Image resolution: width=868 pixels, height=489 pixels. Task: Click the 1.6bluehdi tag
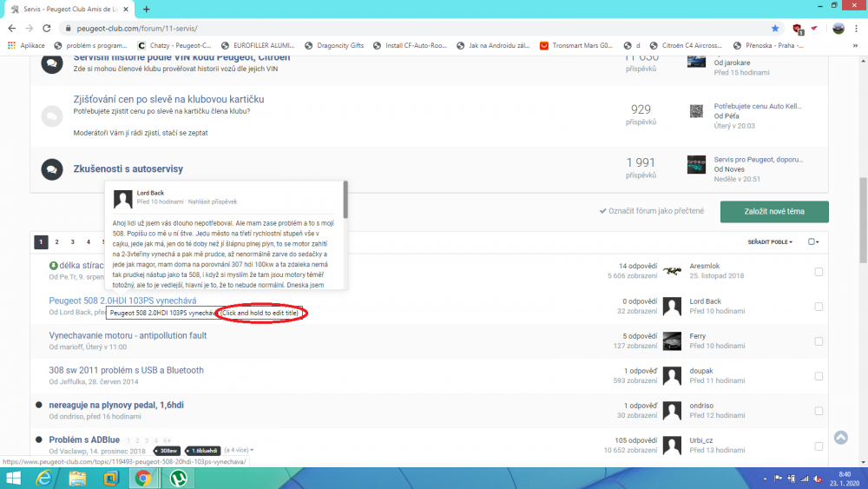tap(203, 451)
